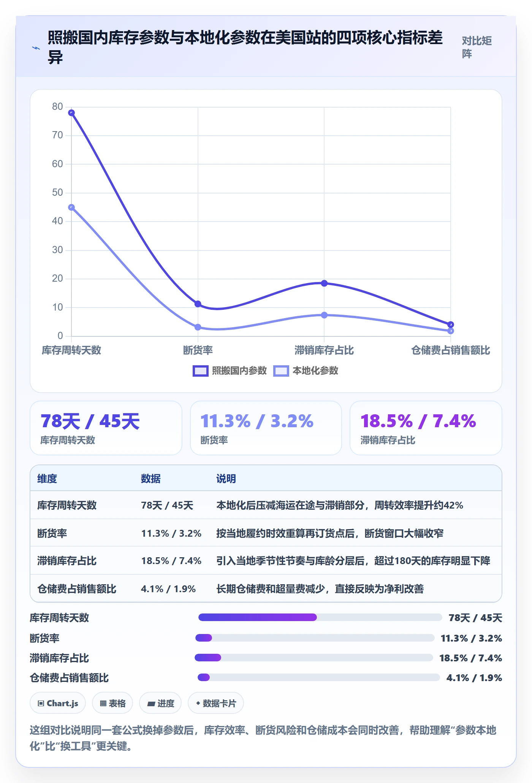Click the 进度 tag chip
Screen dimensions: 532x783
pos(160,703)
